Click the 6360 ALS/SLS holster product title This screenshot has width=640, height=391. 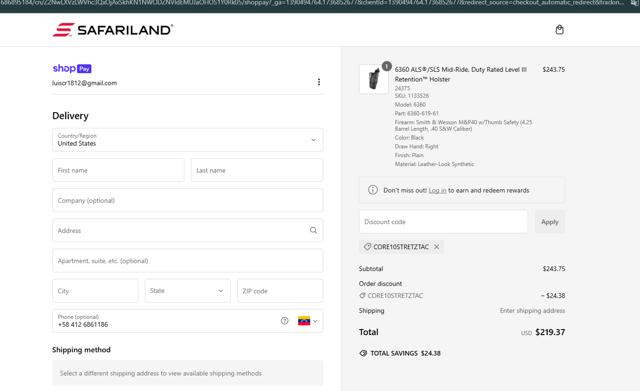[x=461, y=74]
